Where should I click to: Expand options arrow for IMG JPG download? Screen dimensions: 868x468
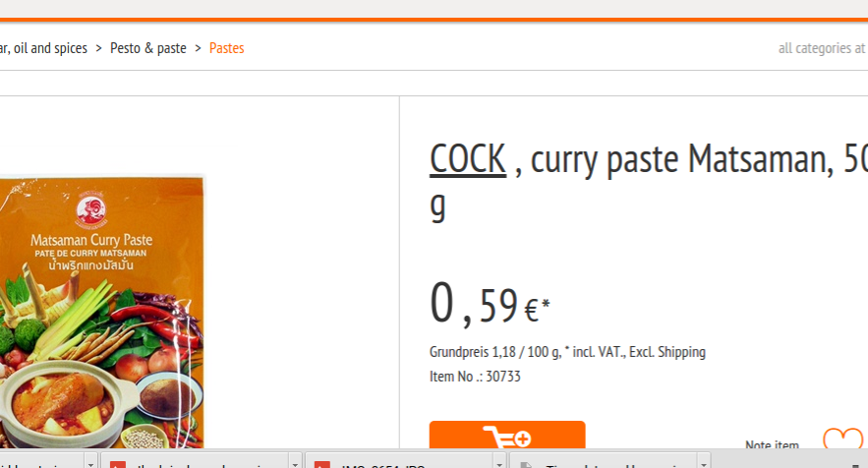(x=499, y=463)
